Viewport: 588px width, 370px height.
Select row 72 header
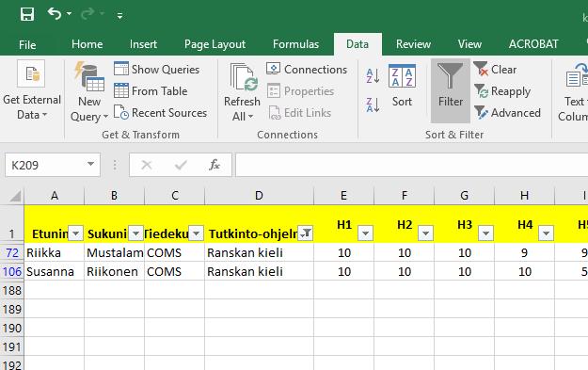(x=12, y=252)
